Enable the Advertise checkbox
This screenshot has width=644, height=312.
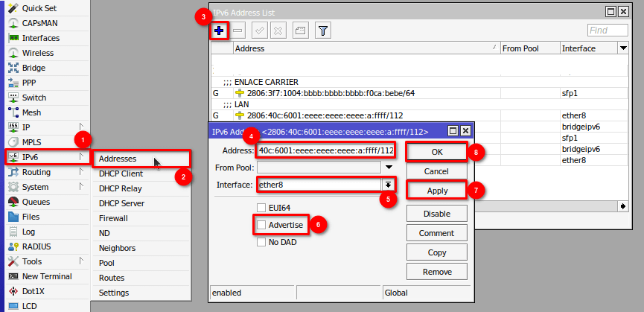[261, 224]
